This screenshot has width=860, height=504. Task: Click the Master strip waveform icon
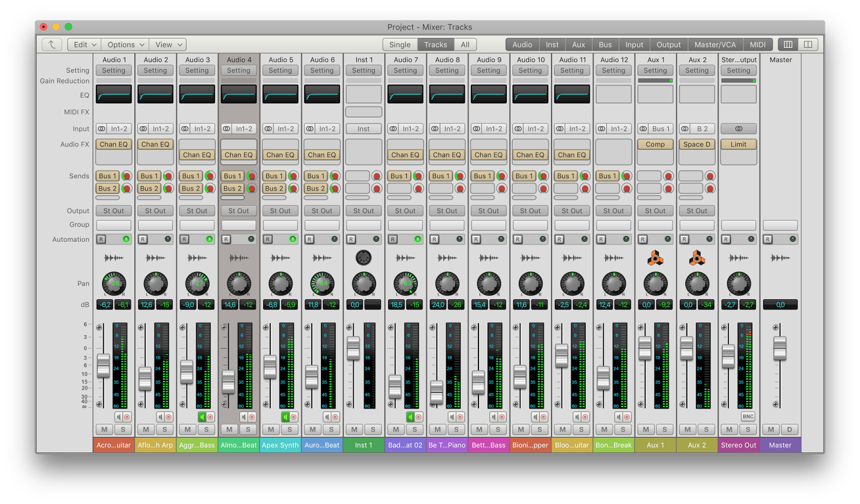[780, 258]
